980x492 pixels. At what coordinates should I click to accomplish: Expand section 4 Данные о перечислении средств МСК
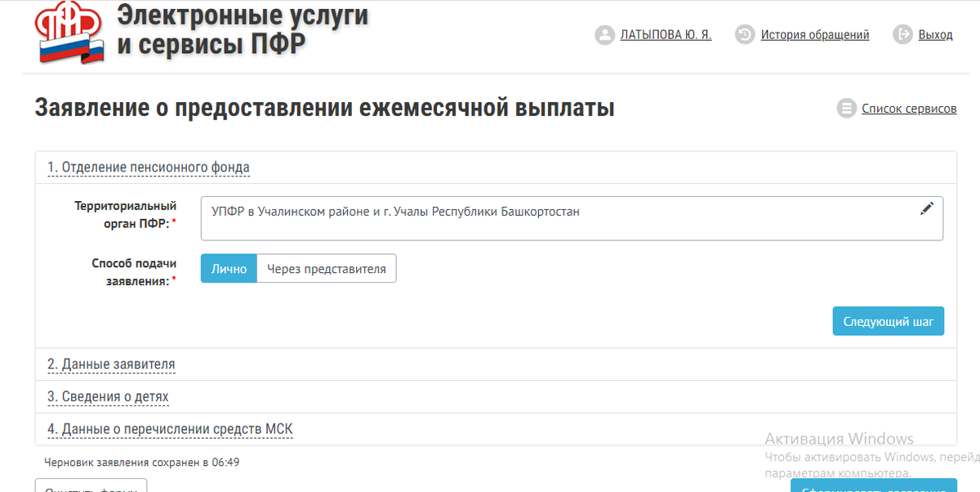click(x=170, y=429)
